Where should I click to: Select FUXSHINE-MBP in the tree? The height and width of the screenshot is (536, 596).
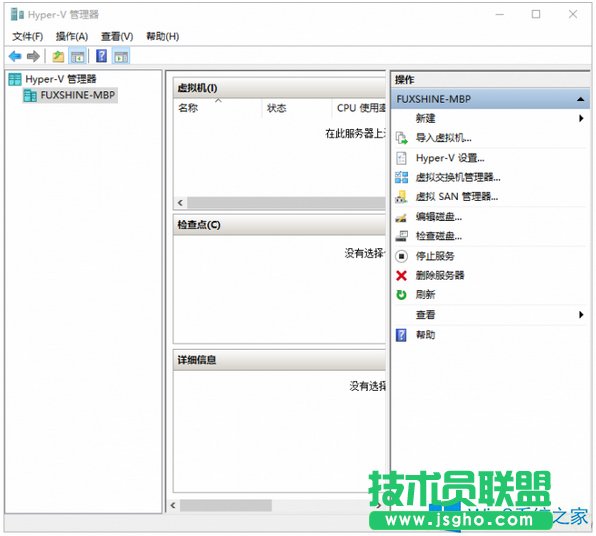78,95
